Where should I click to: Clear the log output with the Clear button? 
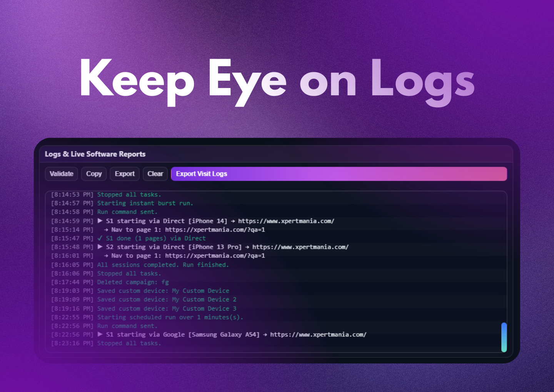coord(155,174)
